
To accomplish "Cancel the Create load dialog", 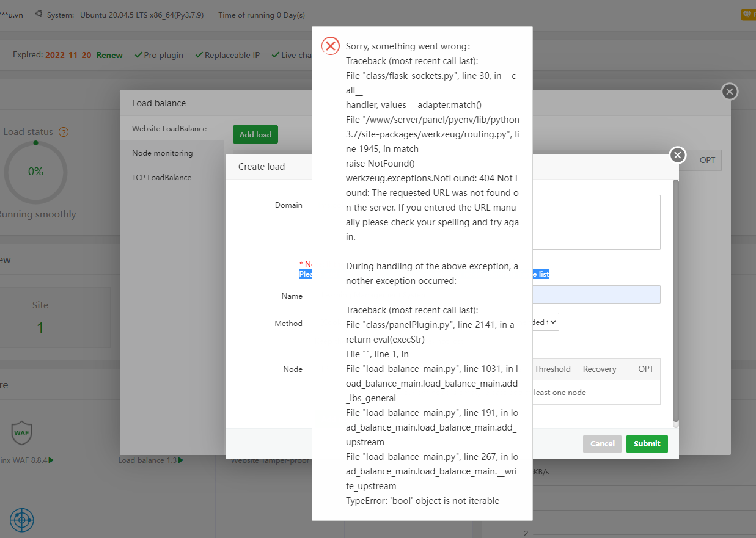I will coord(602,444).
